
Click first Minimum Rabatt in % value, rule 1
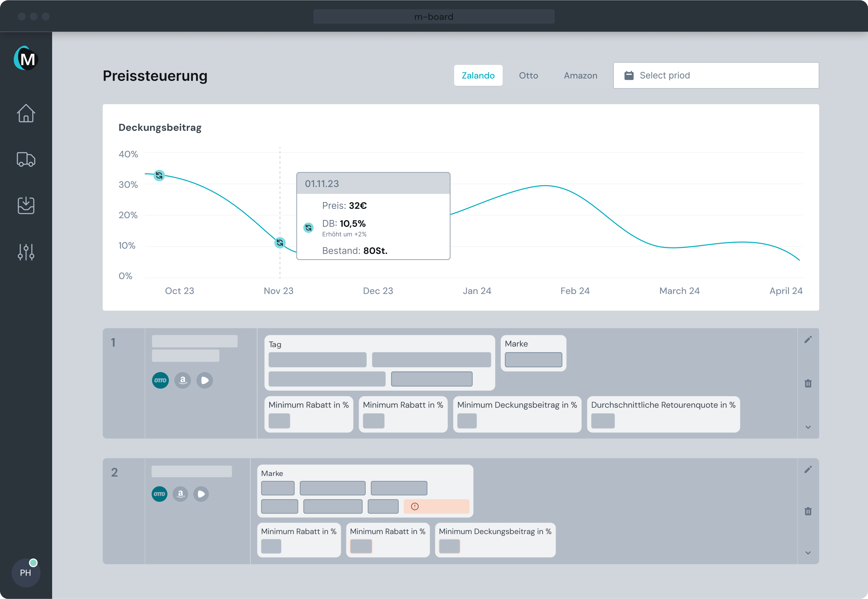point(279,421)
